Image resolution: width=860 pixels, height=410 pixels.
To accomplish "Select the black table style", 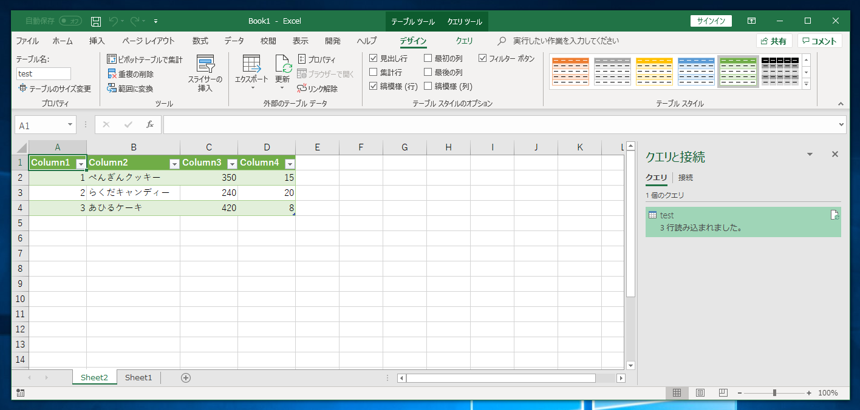I will (780, 71).
